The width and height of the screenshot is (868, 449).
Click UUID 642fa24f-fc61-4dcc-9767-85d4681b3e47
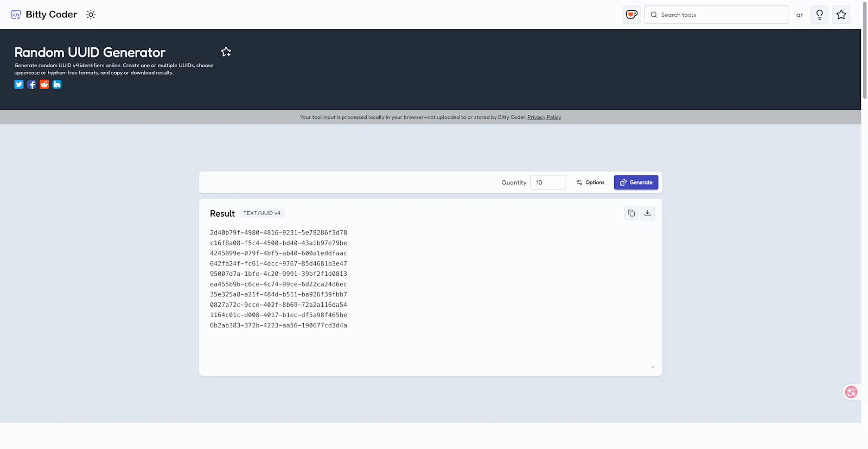click(x=278, y=263)
